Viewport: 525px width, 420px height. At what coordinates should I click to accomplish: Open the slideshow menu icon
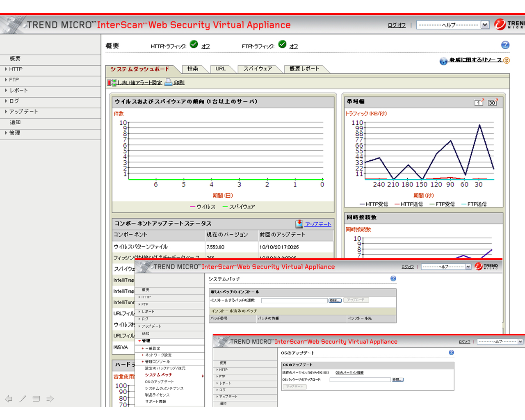[36, 399]
